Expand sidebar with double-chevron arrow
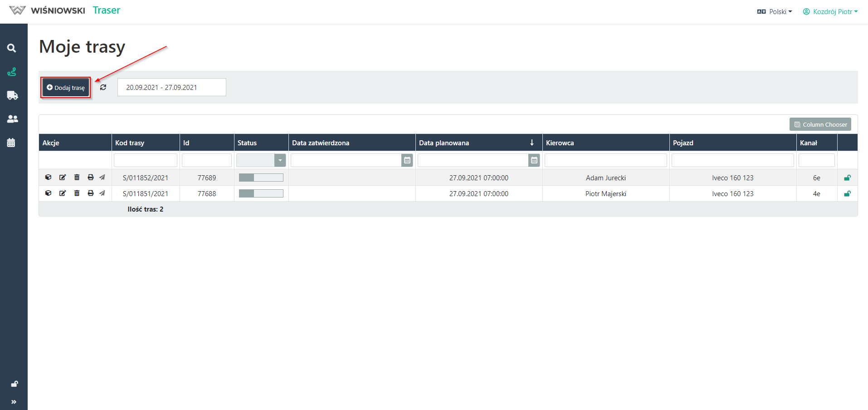This screenshot has height=410, width=868. 14,402
